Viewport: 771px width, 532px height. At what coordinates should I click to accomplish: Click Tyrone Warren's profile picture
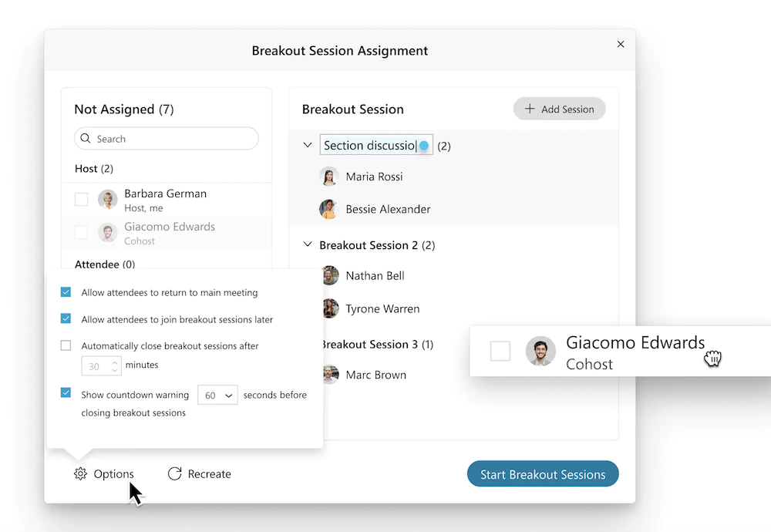[330, 308]
